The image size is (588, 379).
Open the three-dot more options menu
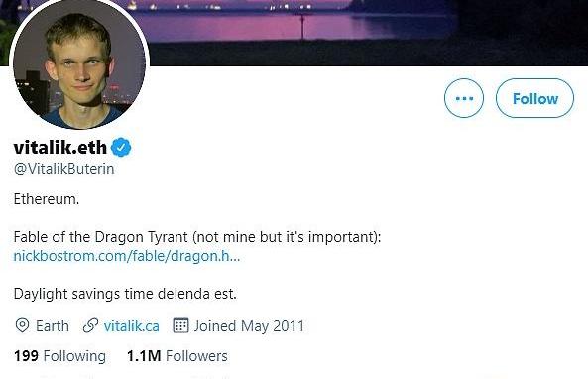tap(464, 98)
